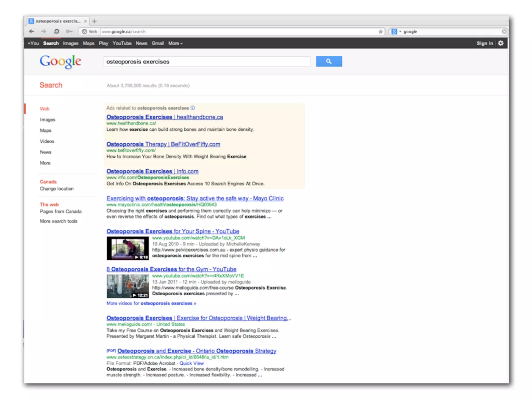This screenshot has width=532, height=399.
Task: Click the browser back arrow button
Action: [31, 31]
